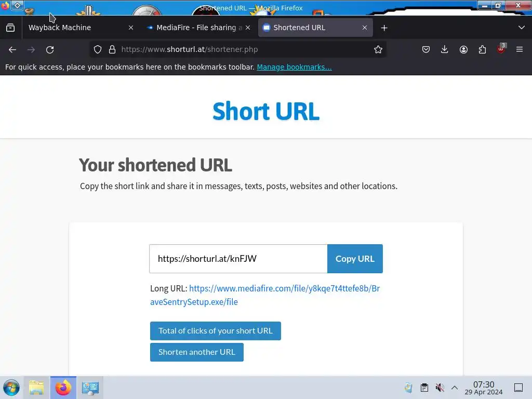
Task: Open the long MediaFire URL link
Action: coord(265,295)
